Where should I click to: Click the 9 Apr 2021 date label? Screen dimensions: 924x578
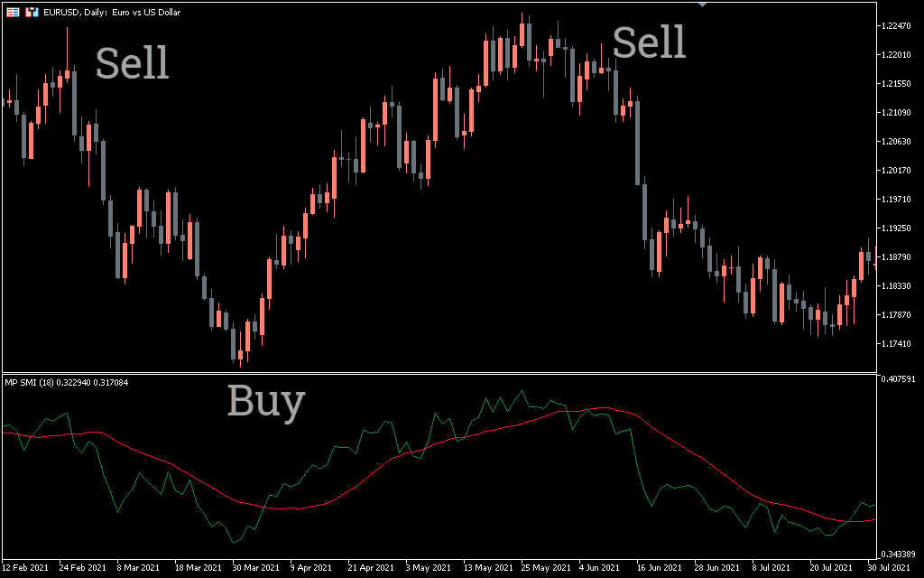click(x=311, y=568)
